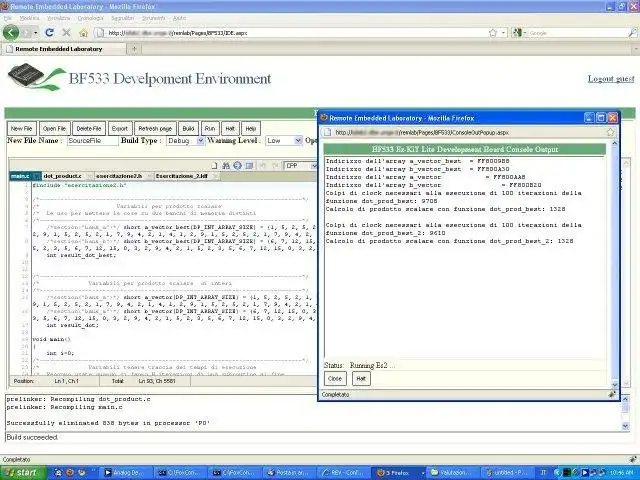Open the File menu in Firefox
640x480 pixels.
[x=8, y=18]
